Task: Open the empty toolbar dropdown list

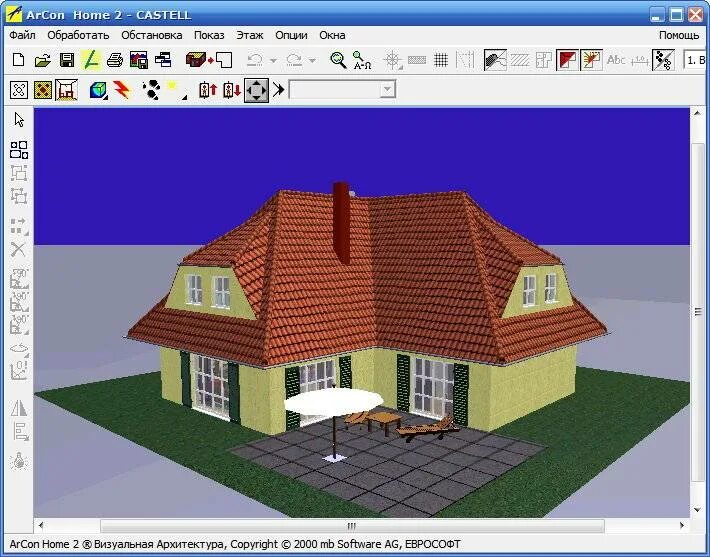Action: 342,89
